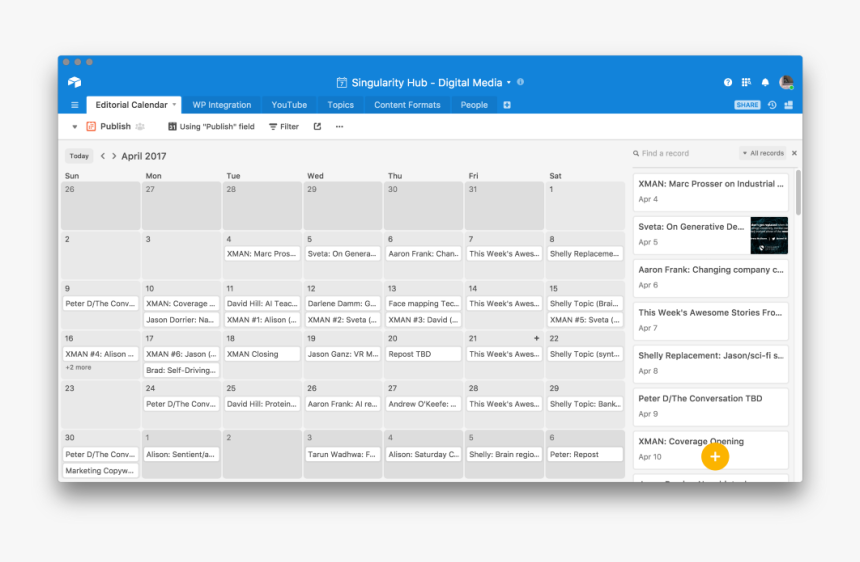Open Tarun Wadhwa event on May 3
The image size is (860, 562).
click(x=343, y=455)
